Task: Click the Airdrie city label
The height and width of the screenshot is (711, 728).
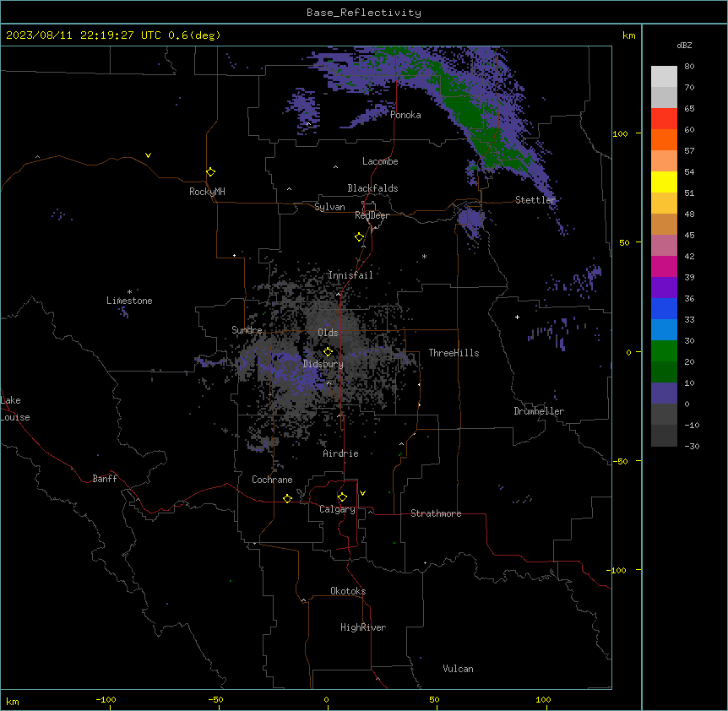Action: (341, 453)
